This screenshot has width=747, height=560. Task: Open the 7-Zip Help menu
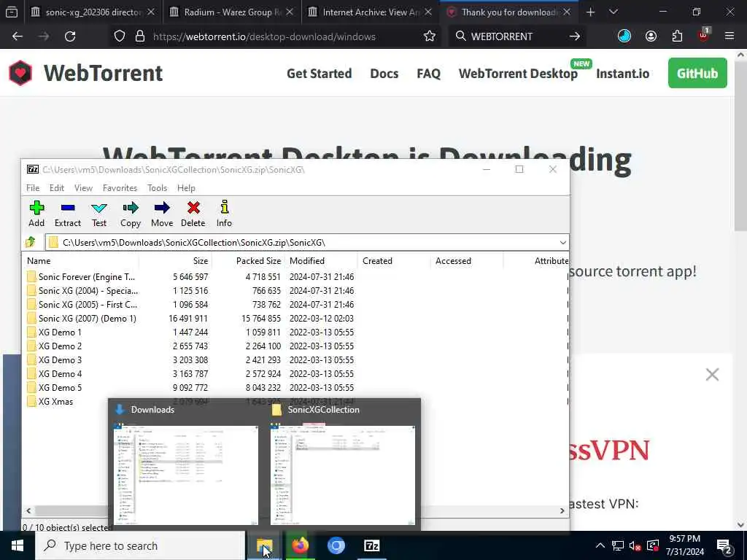186,188
